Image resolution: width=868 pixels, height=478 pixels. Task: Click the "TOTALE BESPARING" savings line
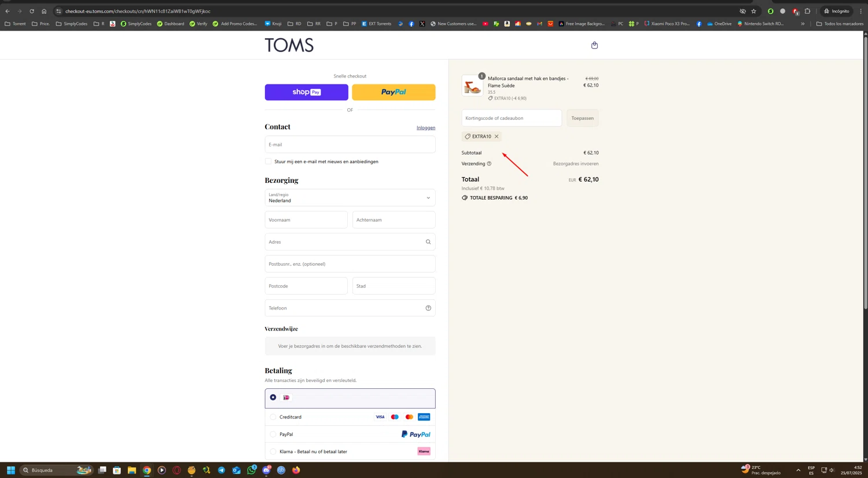pos(495,198)
